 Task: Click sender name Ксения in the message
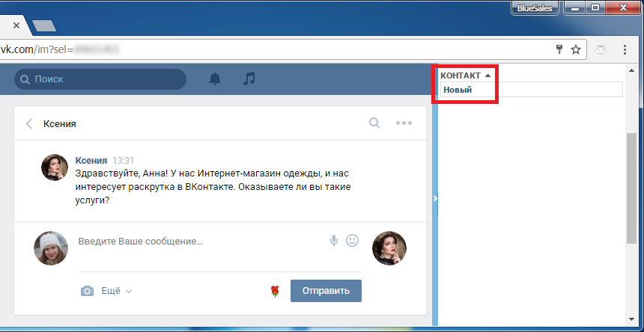[91, 160]
